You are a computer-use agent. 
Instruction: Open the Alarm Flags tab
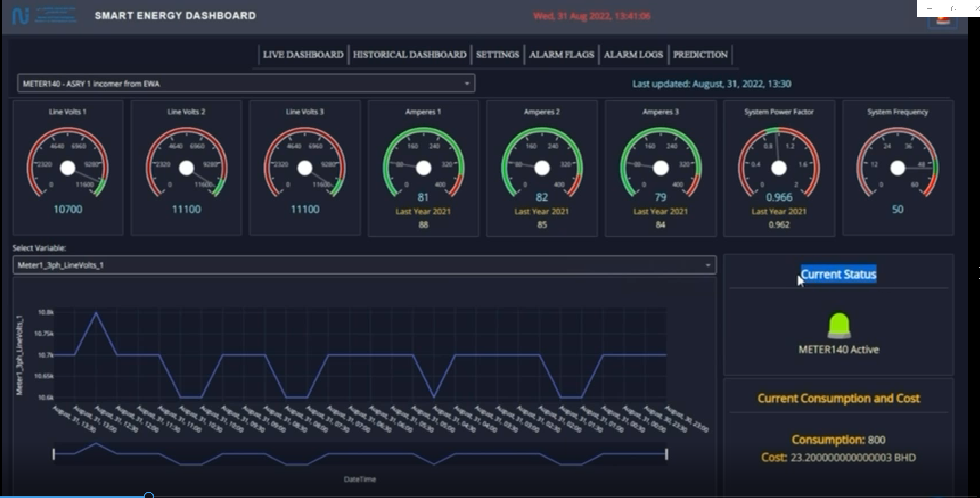pyautogui.click(x=562, y=55)
